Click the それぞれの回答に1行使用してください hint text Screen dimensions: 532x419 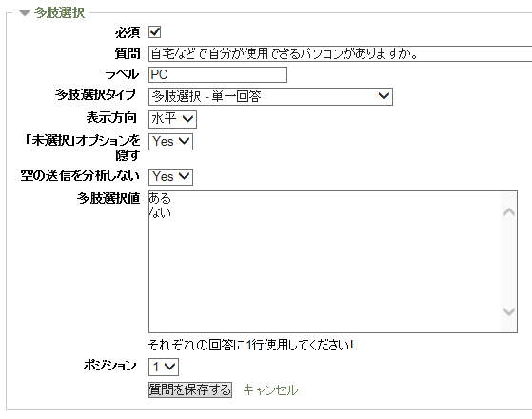click(251, 346)
